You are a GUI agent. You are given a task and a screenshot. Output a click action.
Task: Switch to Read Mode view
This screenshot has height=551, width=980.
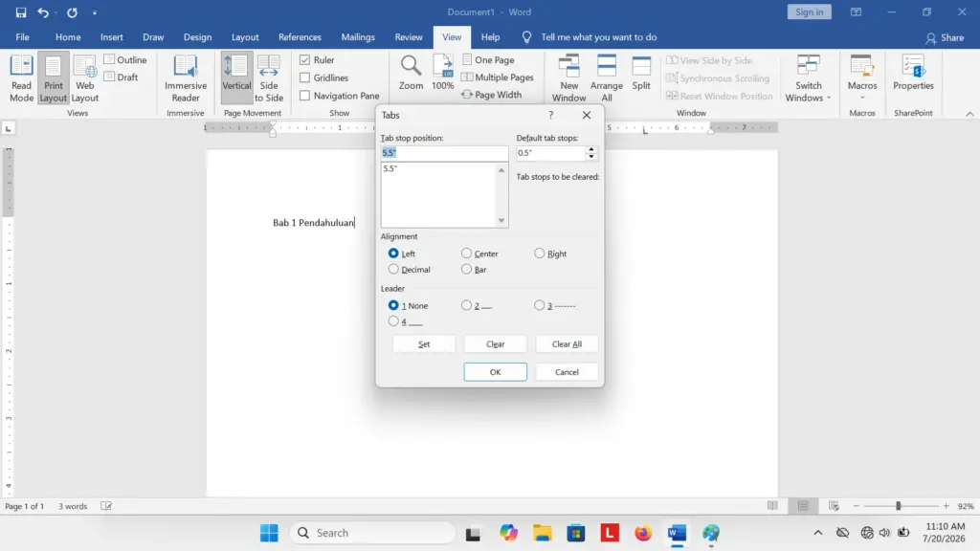pyautogui.click(x=21, y=78)
